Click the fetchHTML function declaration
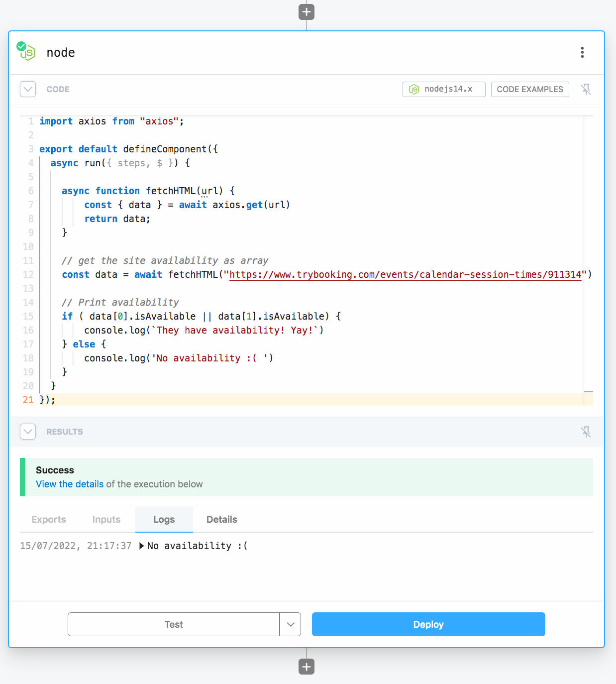Image resolution: width=616 pixels, height=684 pixels. click(x=148, y=191)
